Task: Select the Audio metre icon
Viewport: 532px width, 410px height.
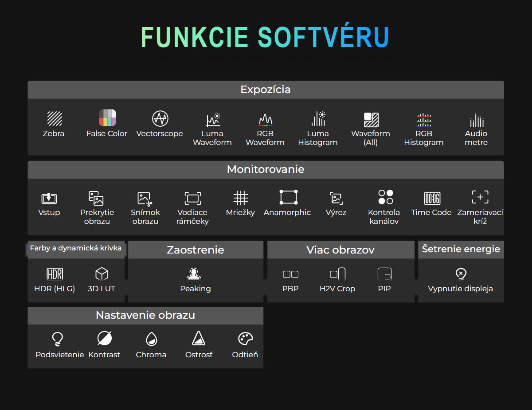Action: coord(477,120)
